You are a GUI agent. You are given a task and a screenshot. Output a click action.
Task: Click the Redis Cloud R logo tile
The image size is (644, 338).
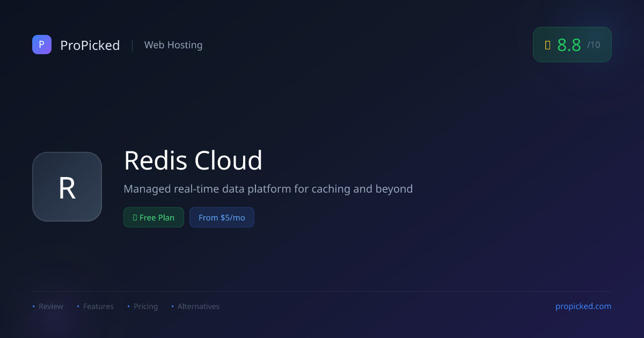tap(67, 187)
